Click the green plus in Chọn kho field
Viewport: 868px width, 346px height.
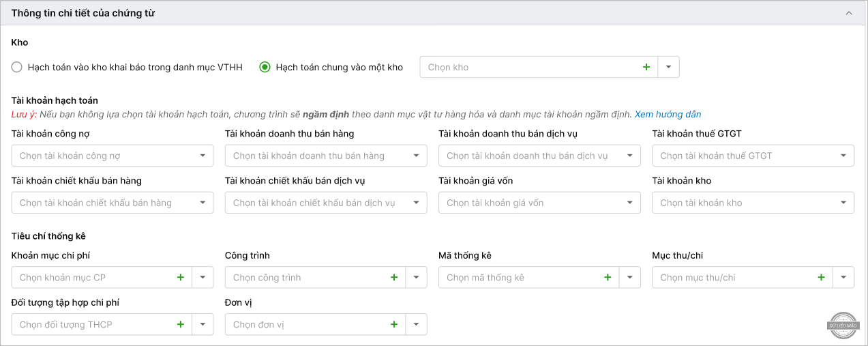click(x=646, y=67)
